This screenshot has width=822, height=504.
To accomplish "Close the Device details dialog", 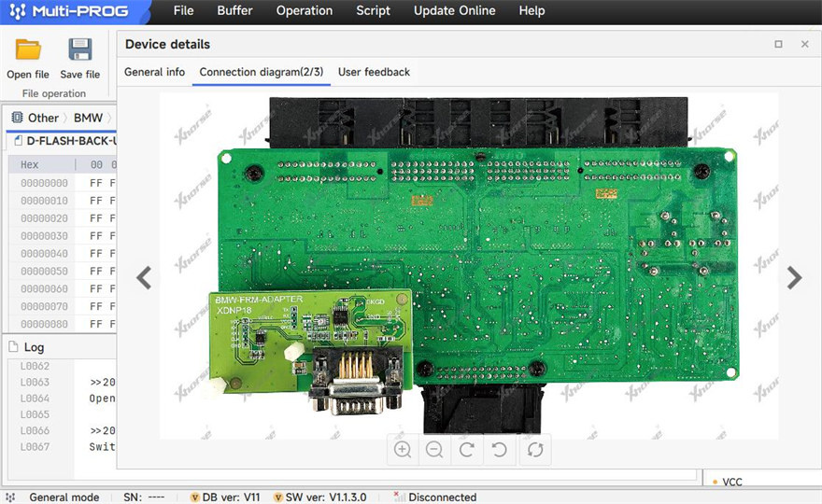I will pos(804,44).
